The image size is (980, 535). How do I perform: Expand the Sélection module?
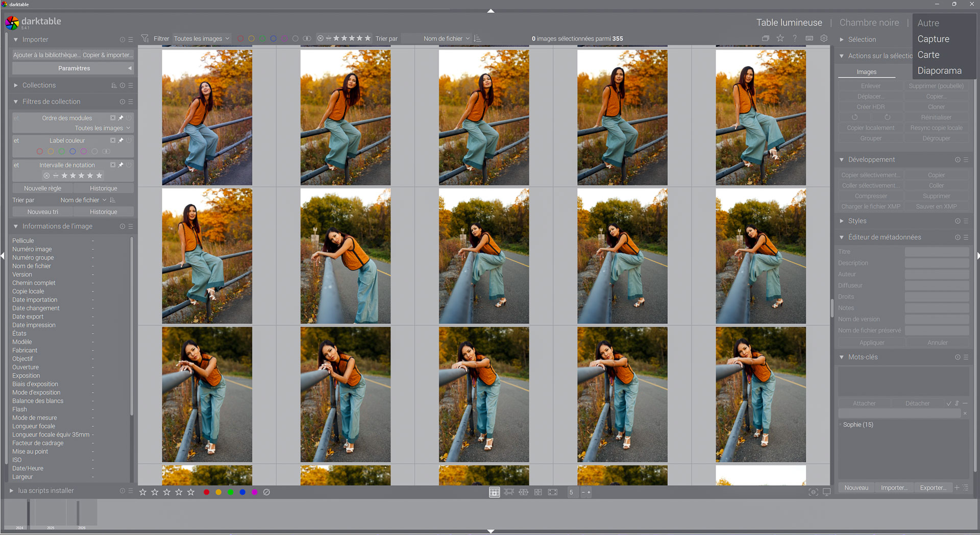(x=842, y=39)
